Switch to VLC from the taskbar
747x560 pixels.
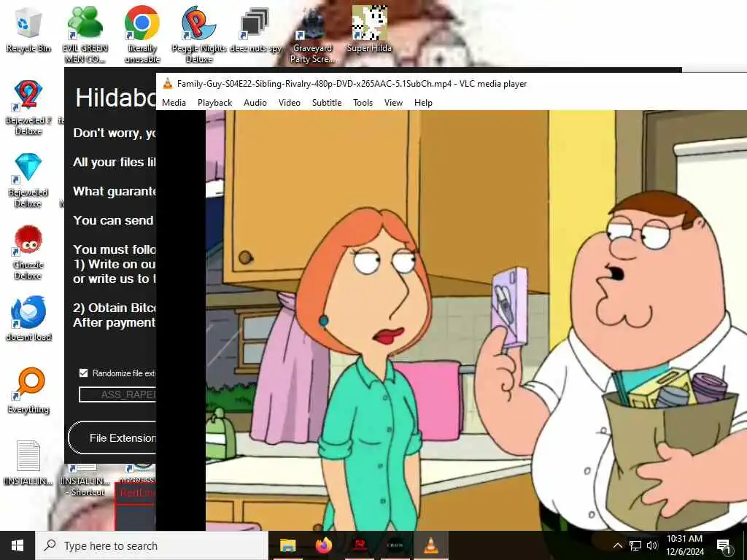[431, 545]
